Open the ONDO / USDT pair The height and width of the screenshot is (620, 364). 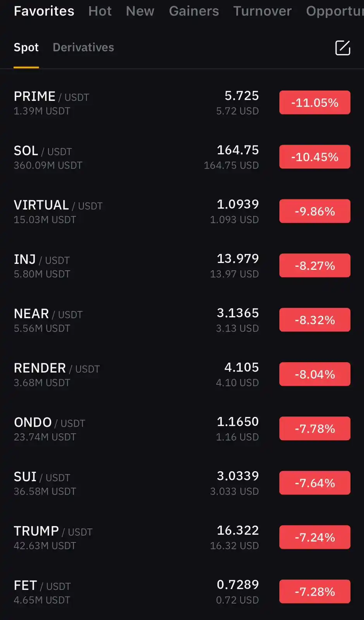click(x=182, y=429)
